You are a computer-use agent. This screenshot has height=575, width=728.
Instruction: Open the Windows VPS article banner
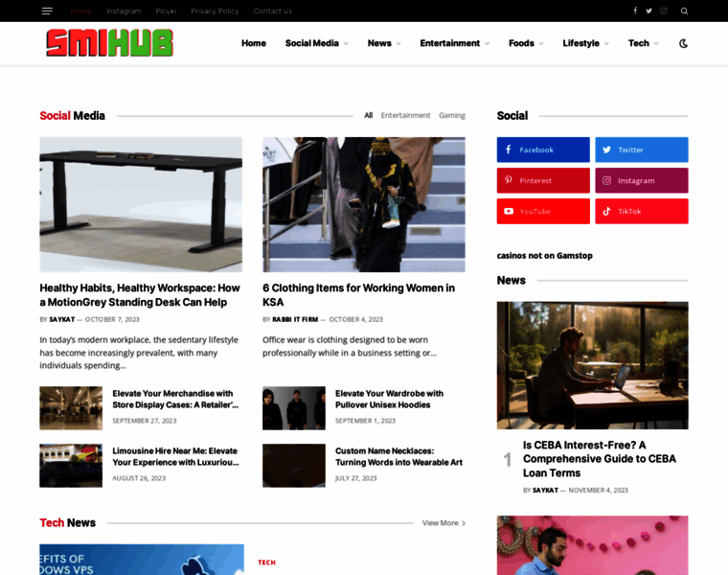[142, 560]
